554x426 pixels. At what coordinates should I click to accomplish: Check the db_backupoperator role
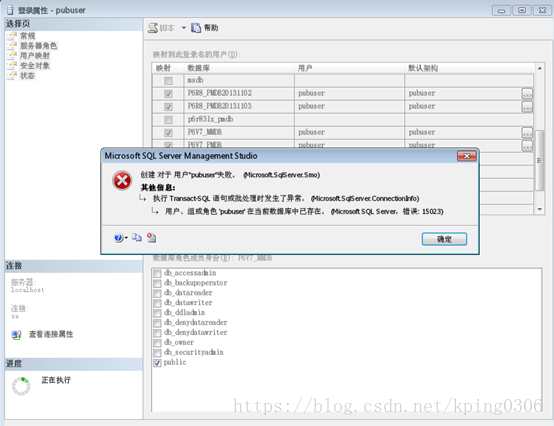coord(157,284)
